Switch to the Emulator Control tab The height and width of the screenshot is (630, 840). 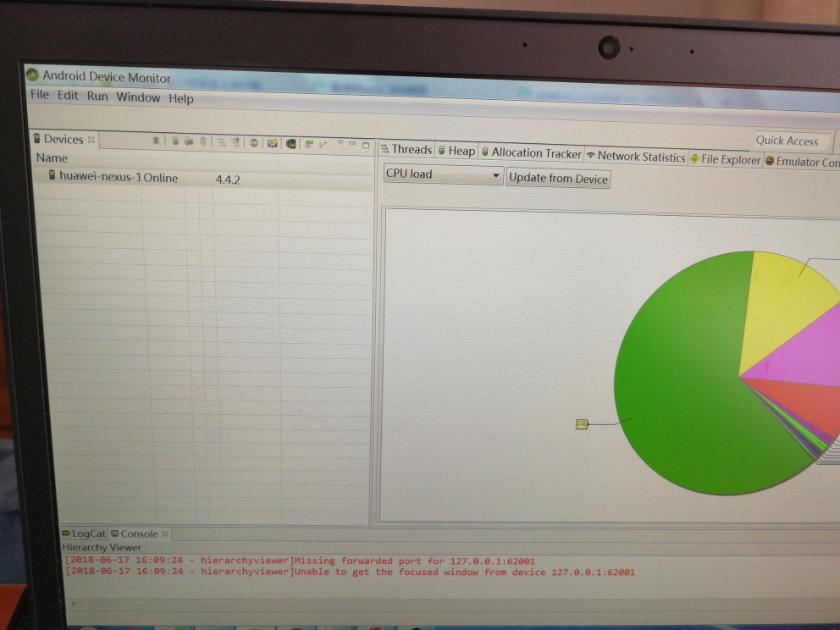[802, 161]
